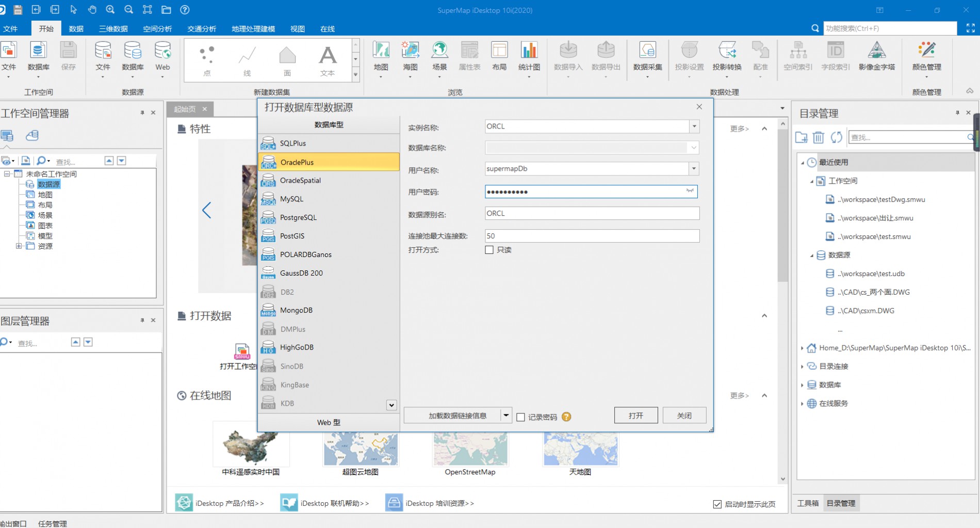Open the 天地图 online map thumbnail

580,449
